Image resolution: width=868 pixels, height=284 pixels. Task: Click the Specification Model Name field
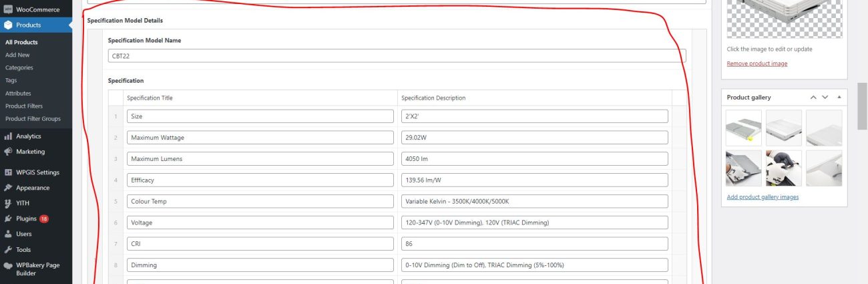coord(397,55)
